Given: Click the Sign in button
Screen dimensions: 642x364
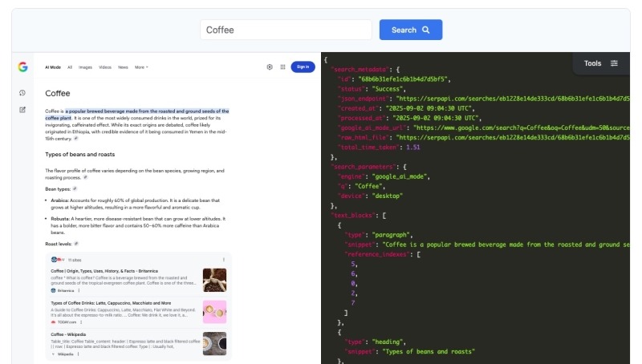Looking at the screenshot, I should pos(303,67).
